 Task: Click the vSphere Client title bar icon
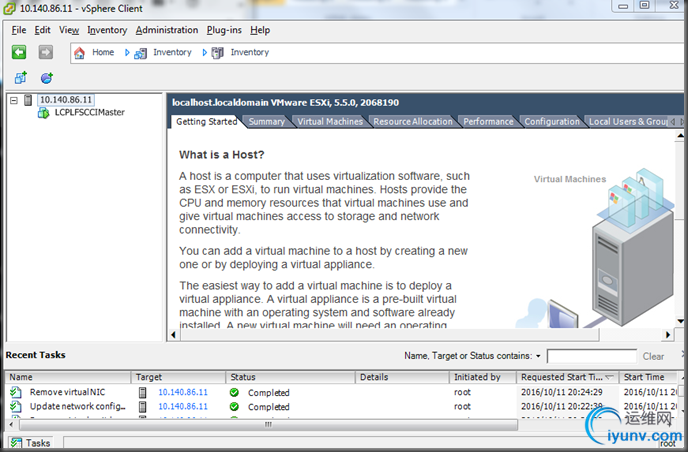coord(10,8)
